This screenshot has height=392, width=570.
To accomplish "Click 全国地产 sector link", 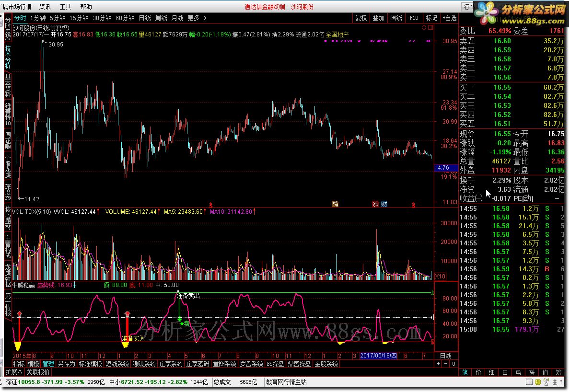I will (337, 35).
